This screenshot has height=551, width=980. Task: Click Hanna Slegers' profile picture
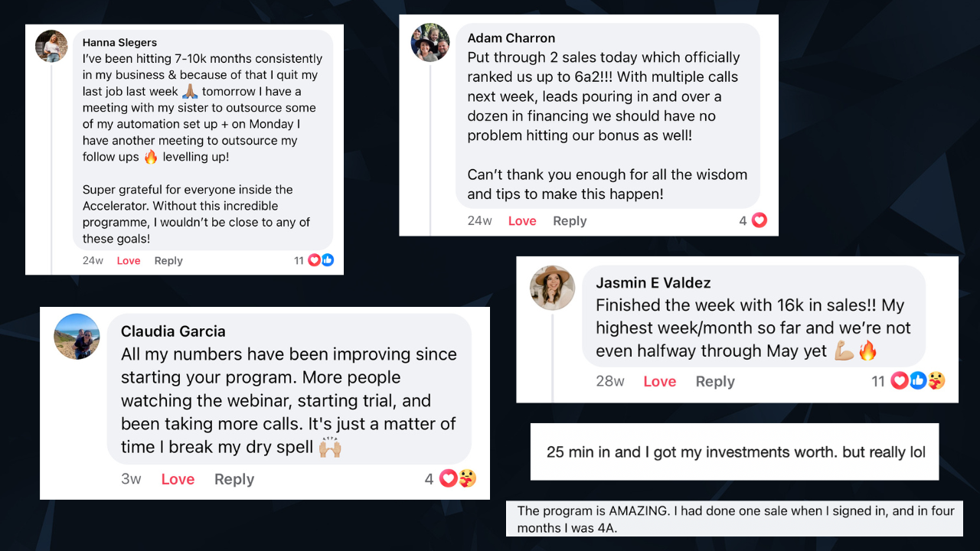coord(52,46)
